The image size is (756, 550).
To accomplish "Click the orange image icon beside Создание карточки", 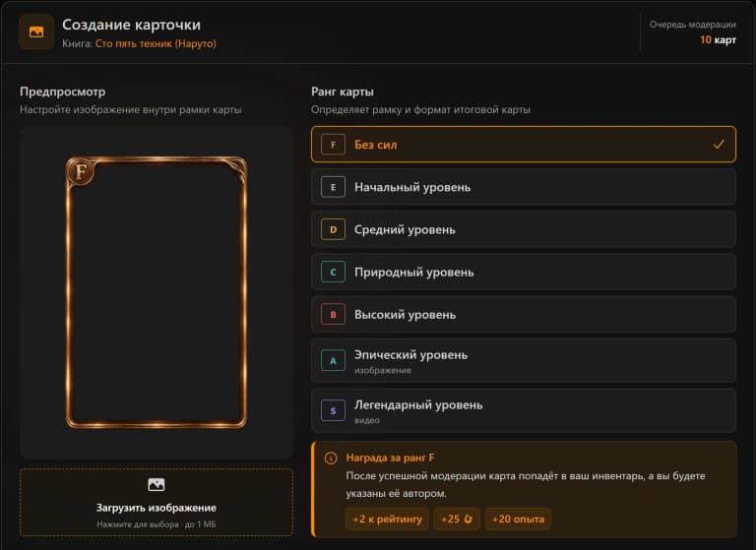I will (x=36, y=32).
